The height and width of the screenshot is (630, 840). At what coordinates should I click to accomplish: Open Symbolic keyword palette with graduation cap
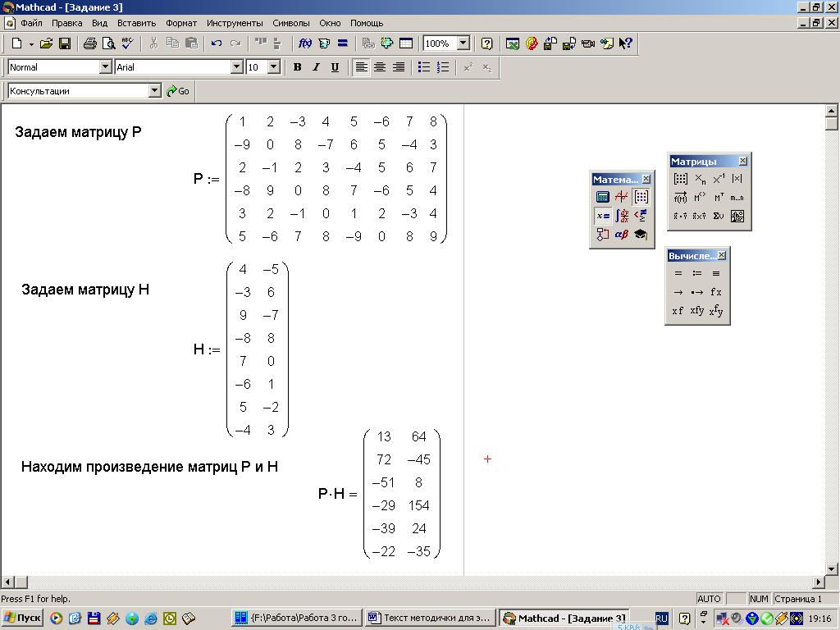(640, 234)
